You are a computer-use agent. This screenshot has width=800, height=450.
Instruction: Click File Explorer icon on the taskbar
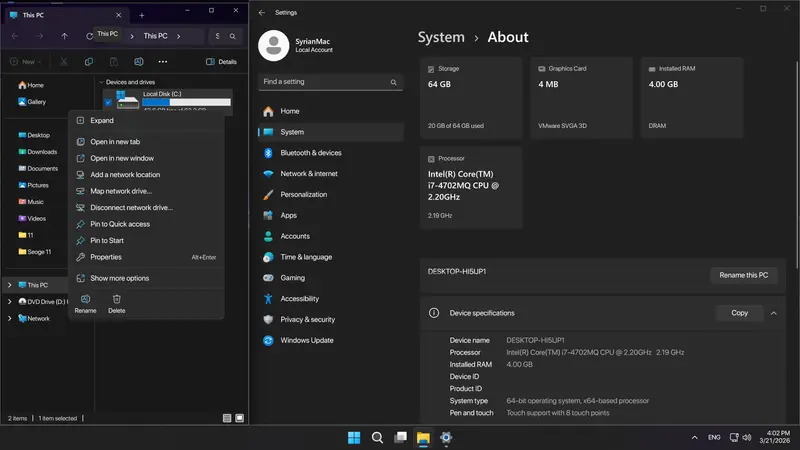423,438
